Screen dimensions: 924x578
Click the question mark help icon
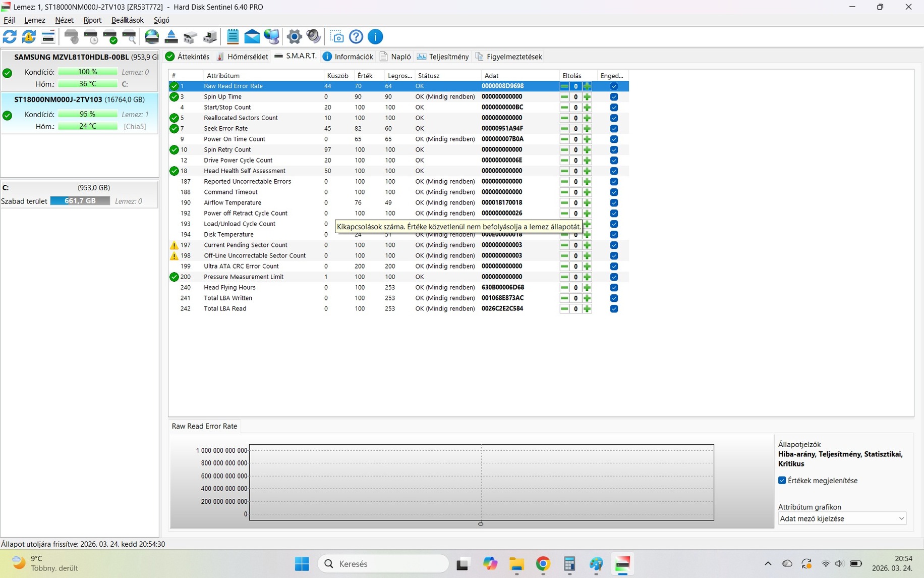coord(356,37)
